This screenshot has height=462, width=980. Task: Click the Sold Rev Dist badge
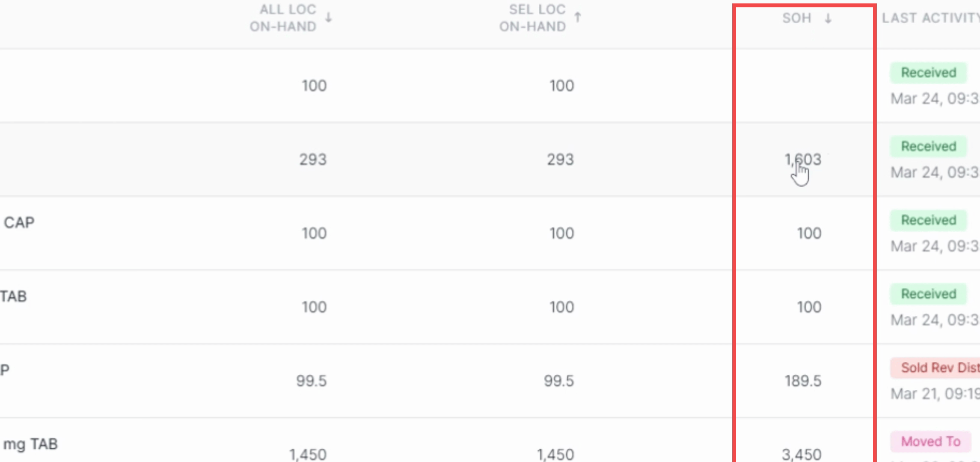click(935, 368)
